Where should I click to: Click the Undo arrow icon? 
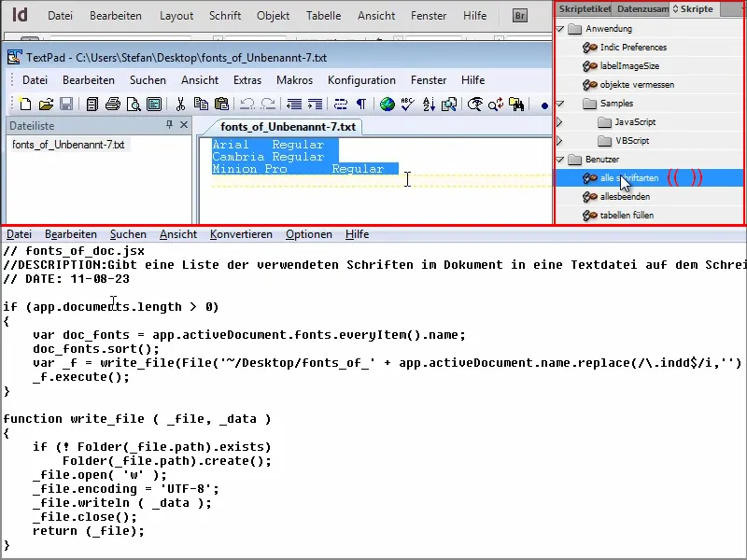247,104
